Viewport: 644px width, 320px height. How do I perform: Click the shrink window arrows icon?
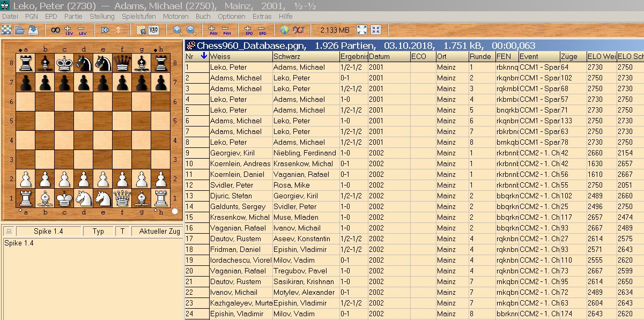tap(375, 30)
